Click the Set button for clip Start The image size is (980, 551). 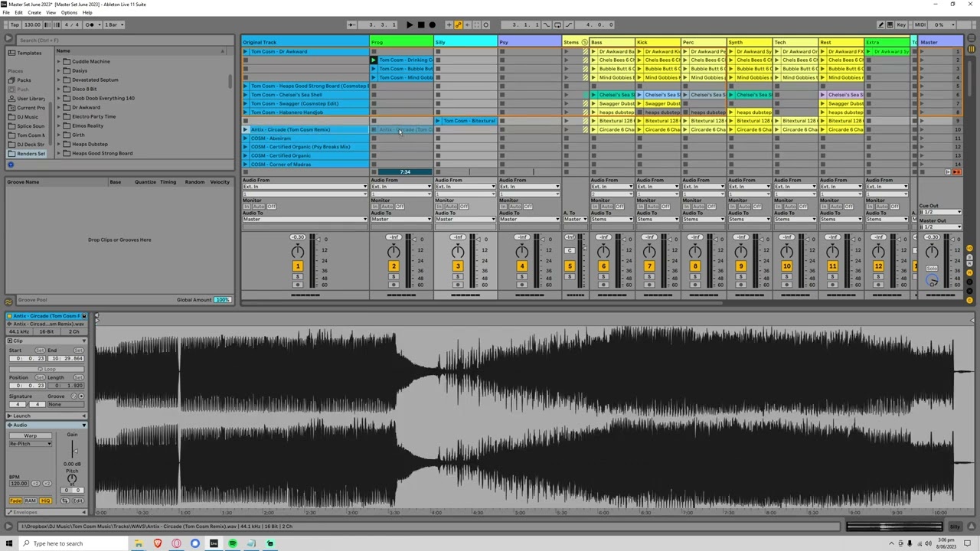(39, 350)
